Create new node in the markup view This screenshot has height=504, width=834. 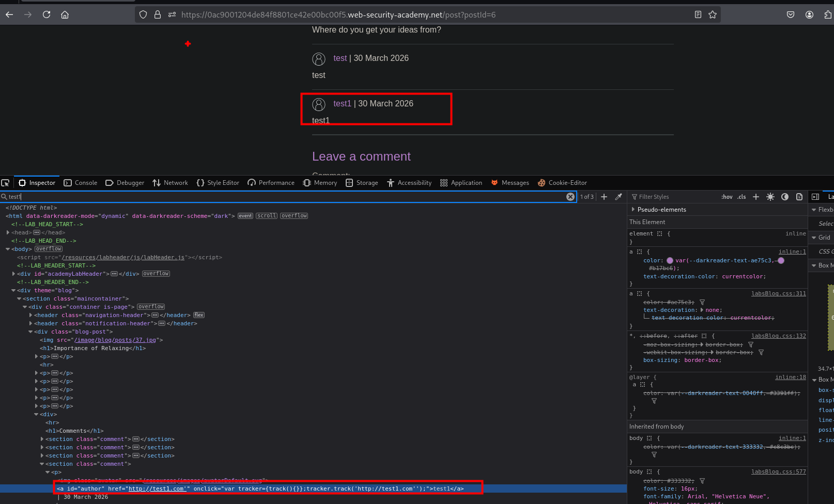pos(604,197)
